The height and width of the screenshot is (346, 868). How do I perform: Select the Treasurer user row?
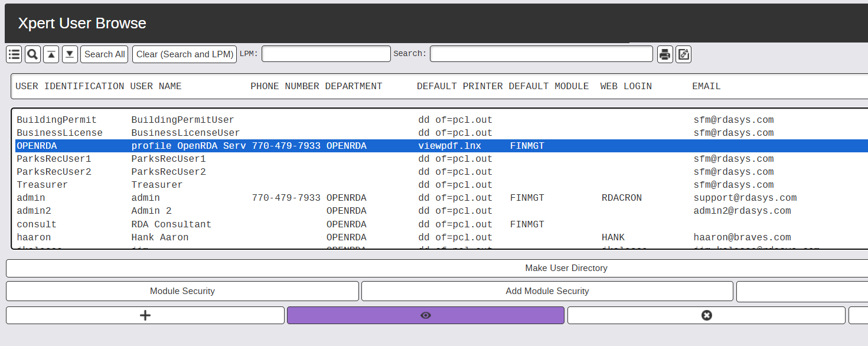click(x=442, y=185)
